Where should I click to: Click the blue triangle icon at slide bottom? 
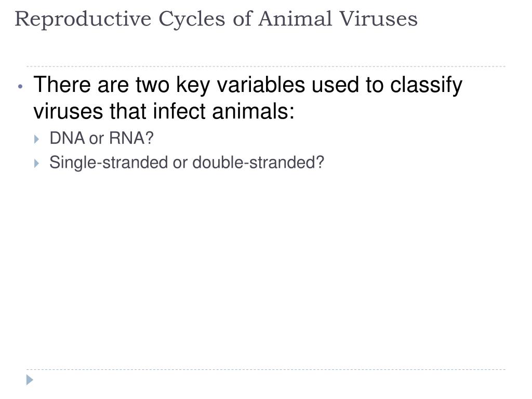[30, 380]
